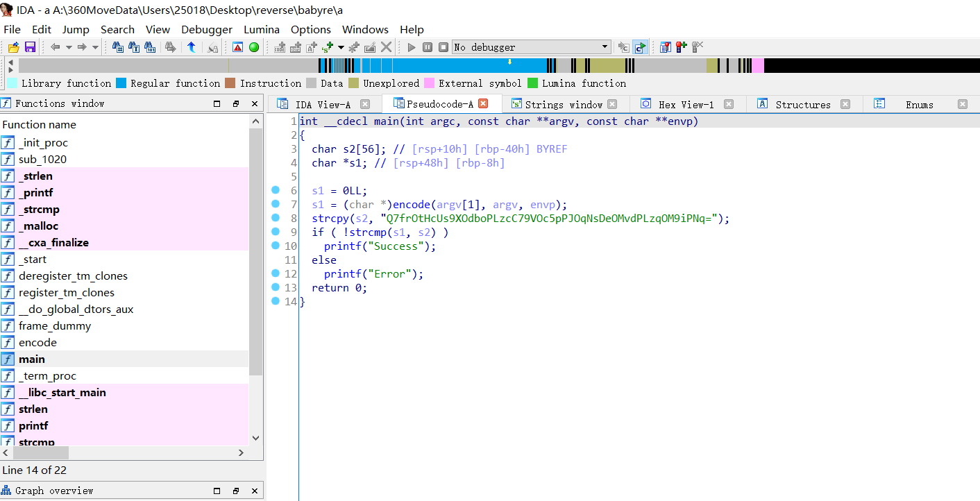Click the add breakpoint icon
The width and height of the screenshot is (980, 501).
click(682, 47)
